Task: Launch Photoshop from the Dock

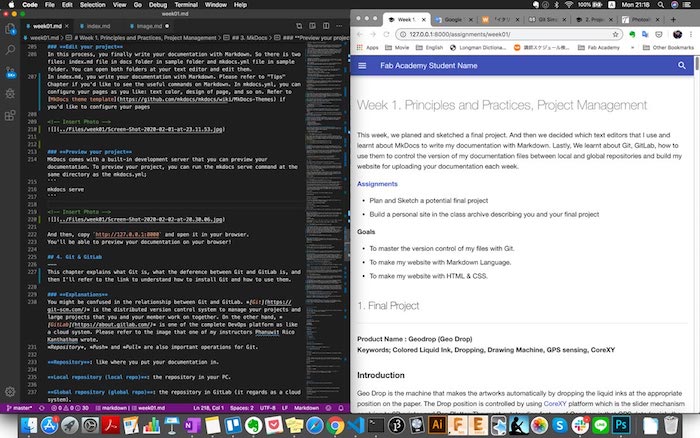Action: tap(621, 425)
